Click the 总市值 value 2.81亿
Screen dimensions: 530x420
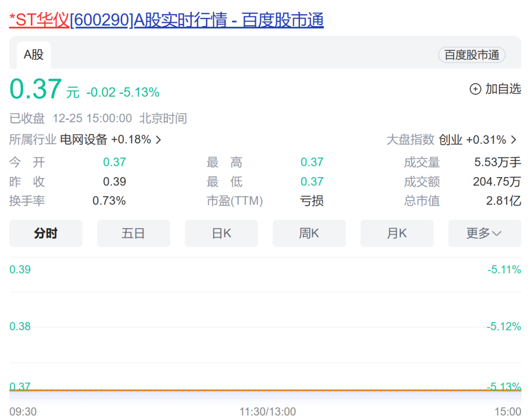click(503, 201)
